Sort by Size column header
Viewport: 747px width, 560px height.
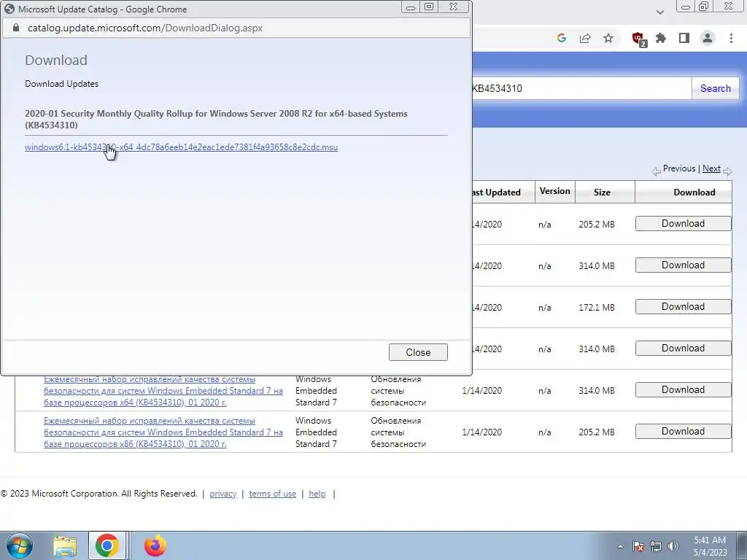tap(602, 192)
